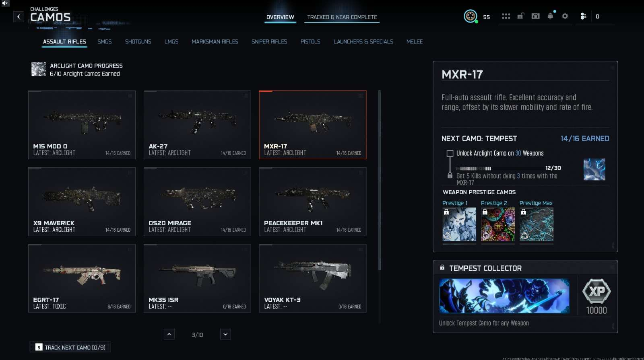The width and height of the screenshot is (644, 360).
Task: Click the Tempest Collector heading
Action: point(485,268)
